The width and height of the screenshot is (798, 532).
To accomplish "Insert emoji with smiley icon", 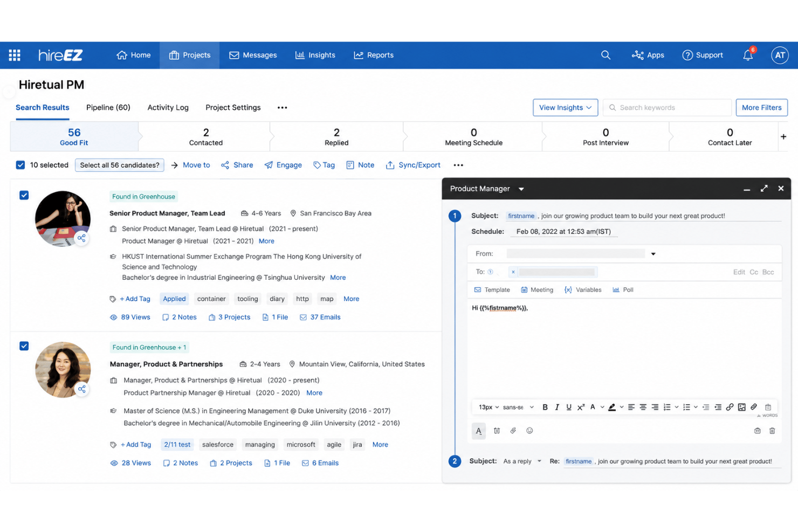I will pyautogui.click(x=529, y=431).
